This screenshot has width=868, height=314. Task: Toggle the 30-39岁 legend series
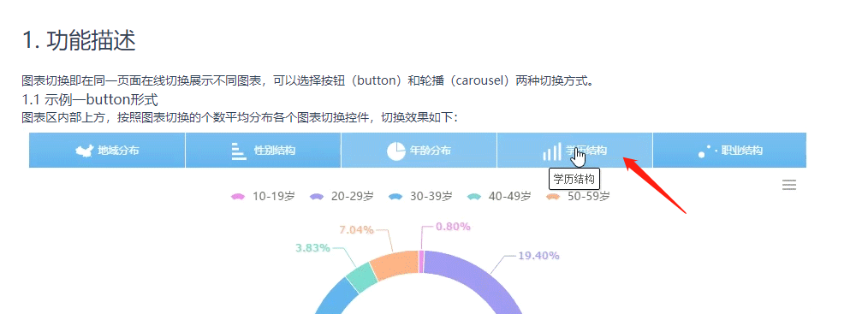pyautogui.click(x=420, y=196)
